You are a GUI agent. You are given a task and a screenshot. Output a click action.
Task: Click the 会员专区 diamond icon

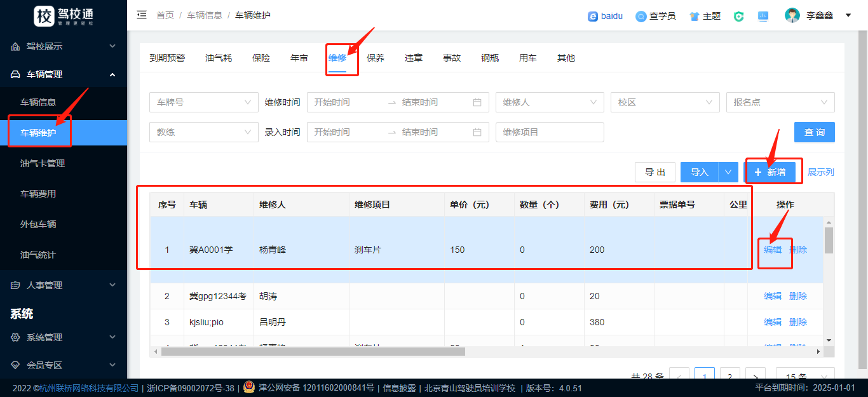15,365
